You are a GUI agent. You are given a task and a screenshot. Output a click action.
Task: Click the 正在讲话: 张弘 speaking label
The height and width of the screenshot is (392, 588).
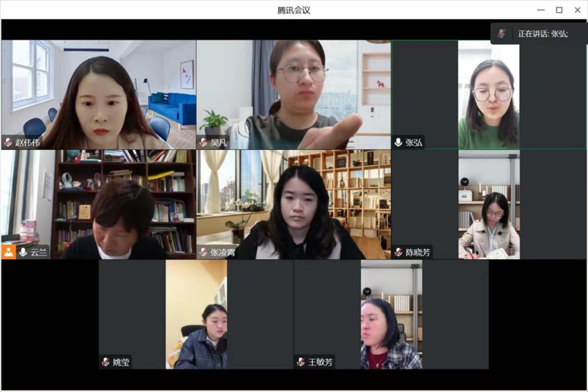(543, 33)
